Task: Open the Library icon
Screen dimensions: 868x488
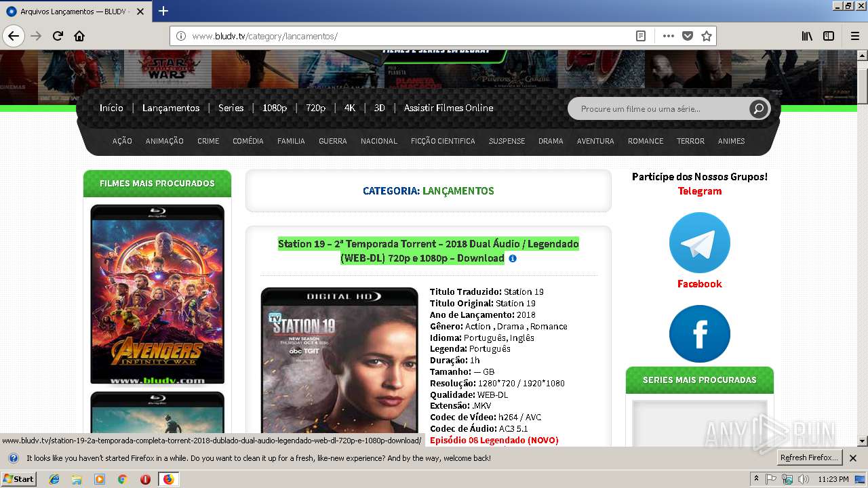Action: click(x=807, y=36)
